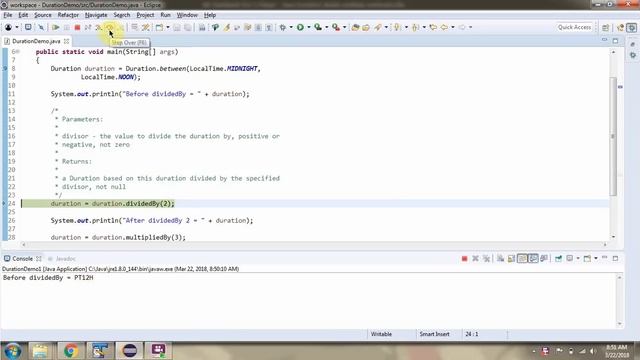
Task: Open the Display Selected Console dropdown
Action: coord(578,258)
